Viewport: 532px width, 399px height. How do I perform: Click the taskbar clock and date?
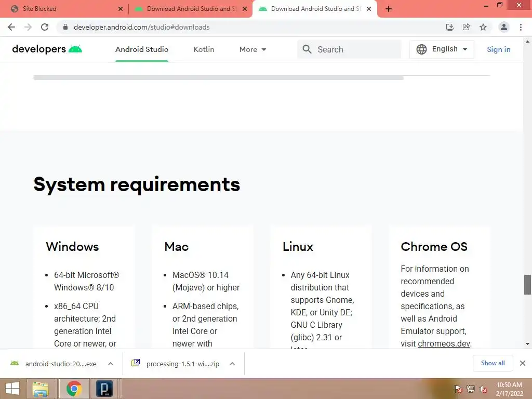click(509, 389)
